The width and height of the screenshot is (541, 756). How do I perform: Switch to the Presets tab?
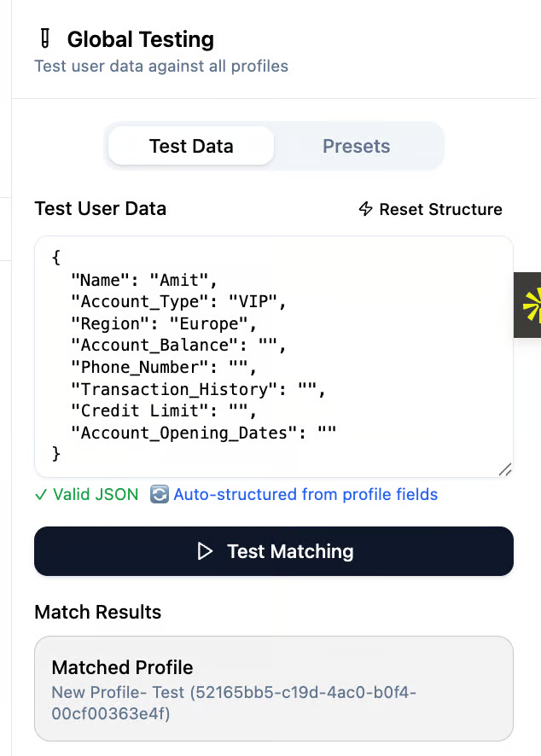pyautogui.click(x=356, y=146)
